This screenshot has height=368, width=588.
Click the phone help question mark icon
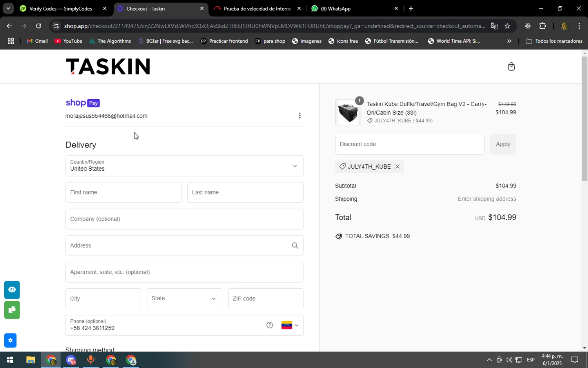coord(270,325)
